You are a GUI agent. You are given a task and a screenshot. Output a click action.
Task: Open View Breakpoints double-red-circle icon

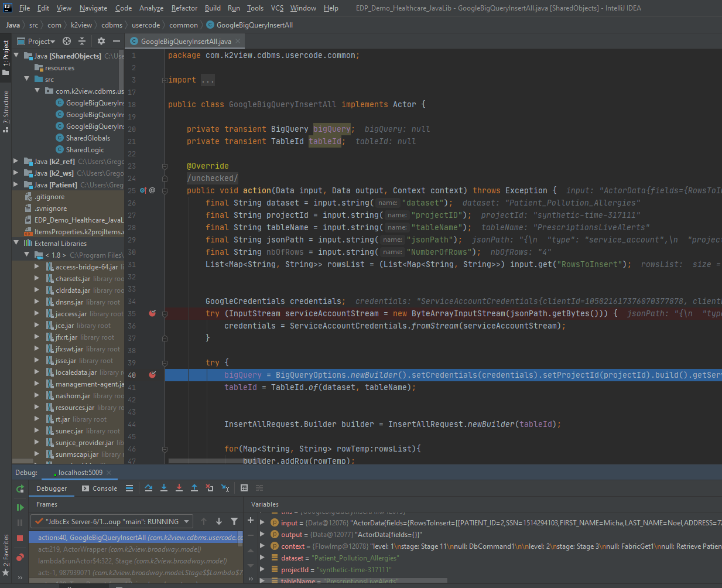20,558
